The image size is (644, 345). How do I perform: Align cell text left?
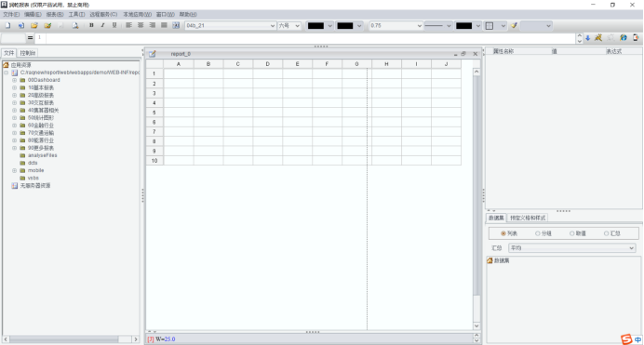[128, 25]
